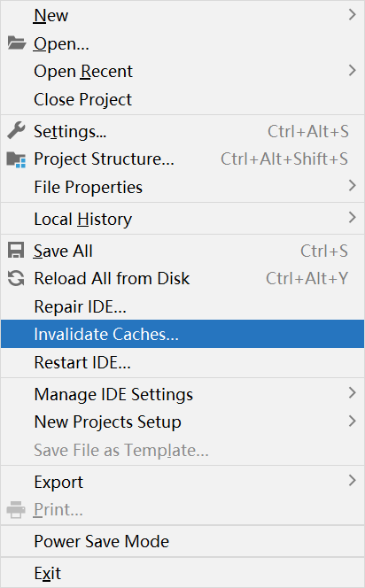
Task: Expand the File Properties submenu arrow
Action: (x=352, y=186)
